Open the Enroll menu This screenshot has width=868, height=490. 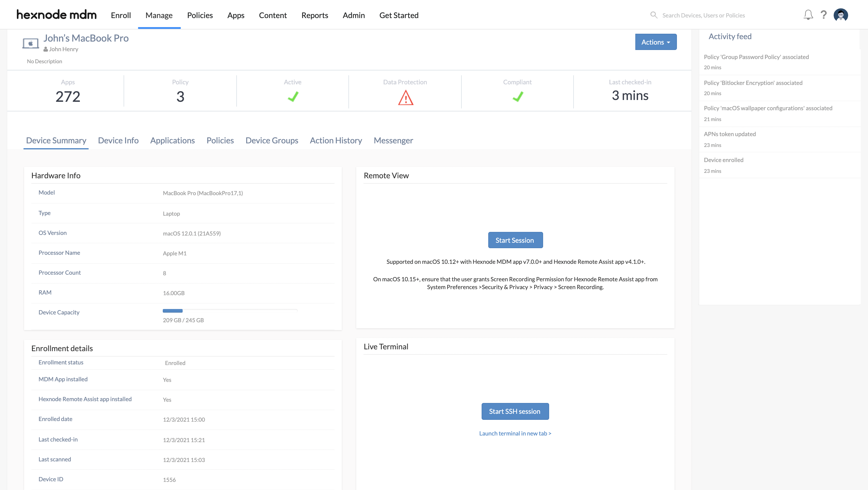tap(121, 15)
